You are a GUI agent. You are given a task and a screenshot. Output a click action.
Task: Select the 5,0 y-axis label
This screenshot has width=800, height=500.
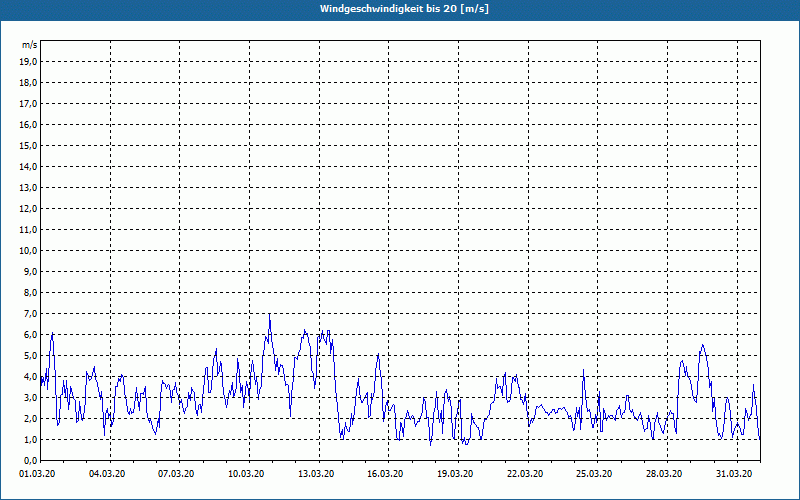click(30, 356)
